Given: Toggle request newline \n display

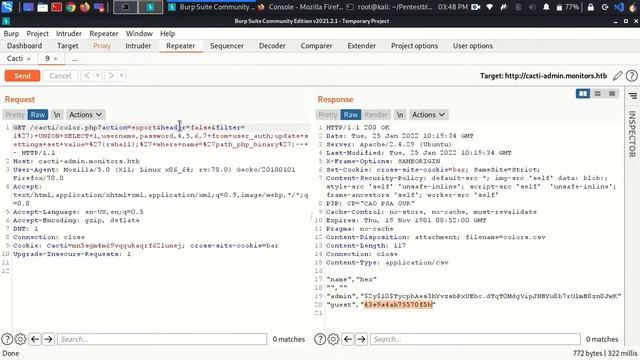Looking at the screenshot, I should point(57,115).
